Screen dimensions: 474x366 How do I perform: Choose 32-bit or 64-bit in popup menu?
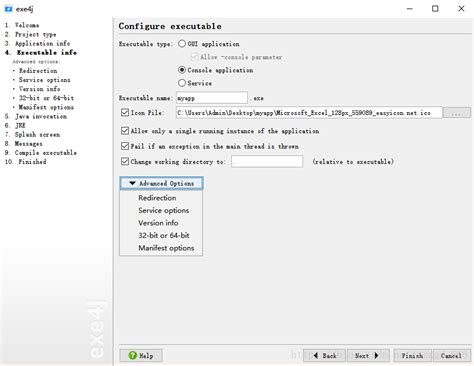tap(164, 235)
